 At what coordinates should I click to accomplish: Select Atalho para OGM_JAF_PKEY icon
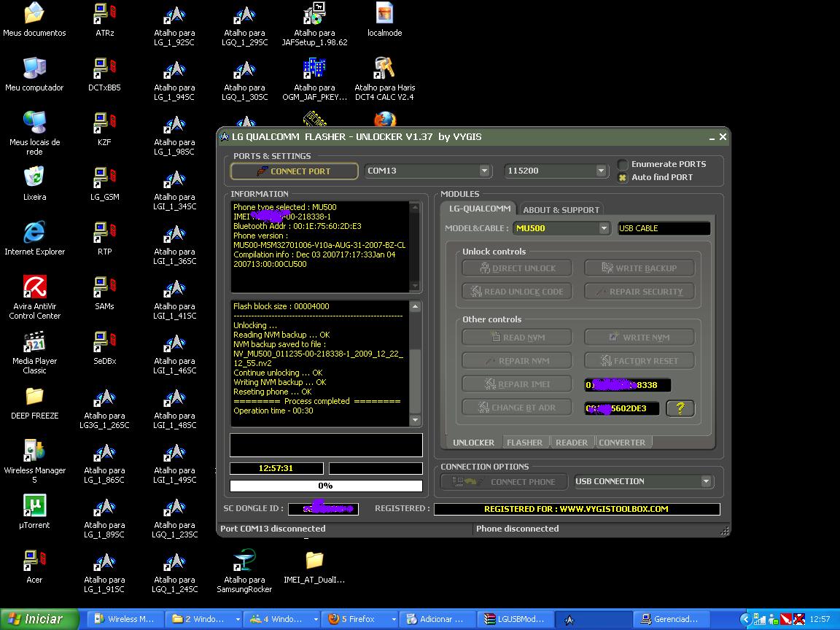pos(314,79)
